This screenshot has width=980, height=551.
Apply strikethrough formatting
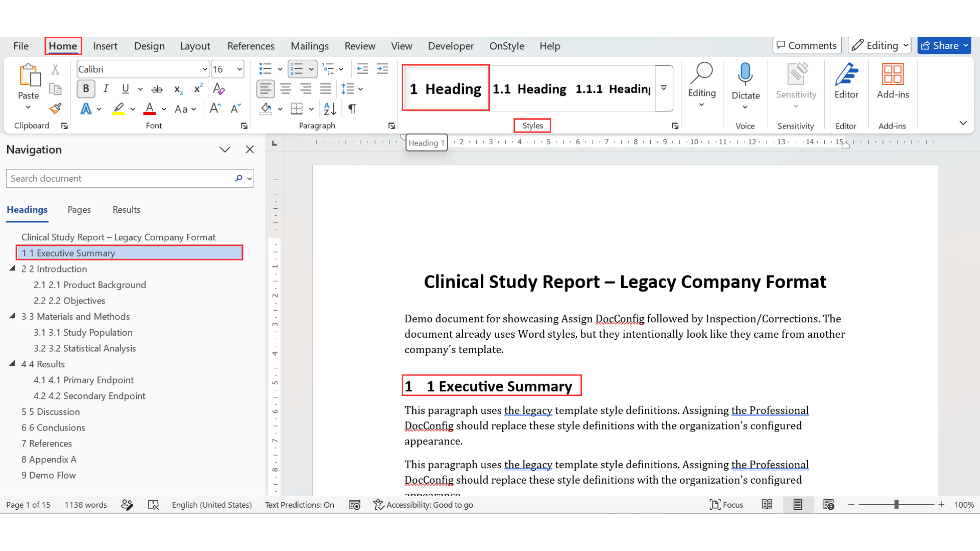(x=157, y=89)
